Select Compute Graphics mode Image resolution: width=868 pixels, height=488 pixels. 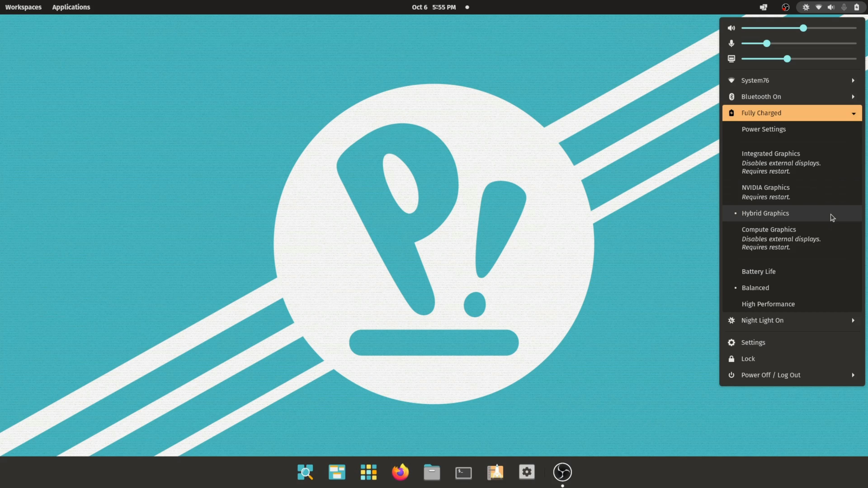click(x=792, y=238)
